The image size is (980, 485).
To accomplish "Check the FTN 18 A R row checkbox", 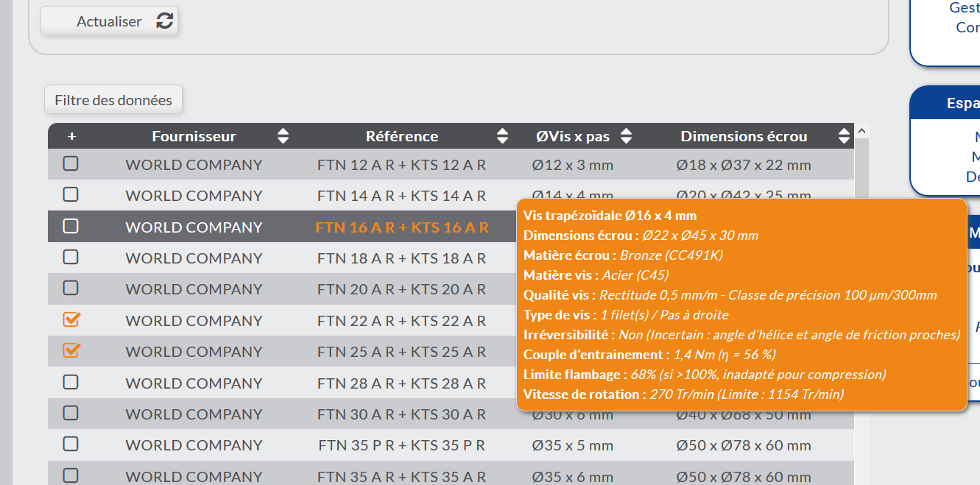I will coord(71,257).
